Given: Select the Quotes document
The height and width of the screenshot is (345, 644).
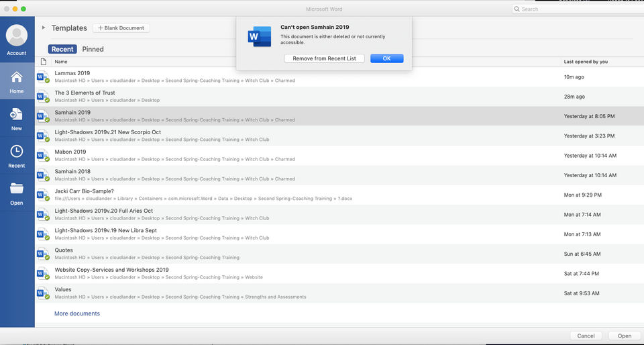Looking at the screenshot, I should coord(64,250).
